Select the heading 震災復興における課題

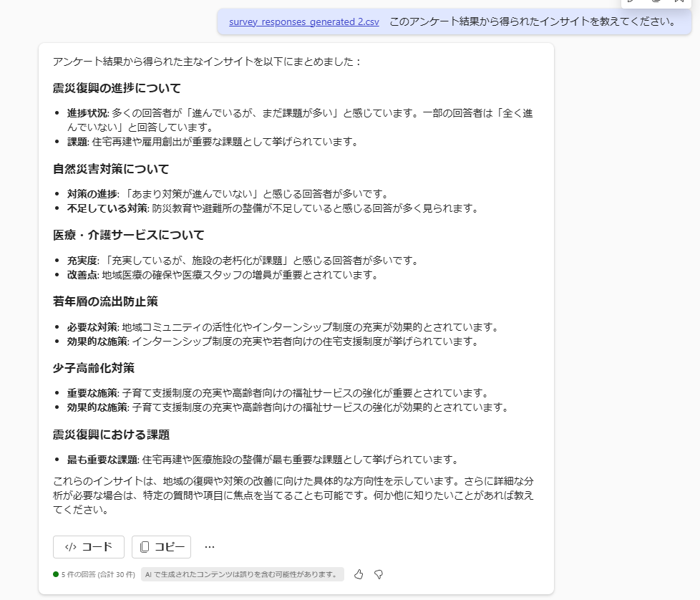111,435
